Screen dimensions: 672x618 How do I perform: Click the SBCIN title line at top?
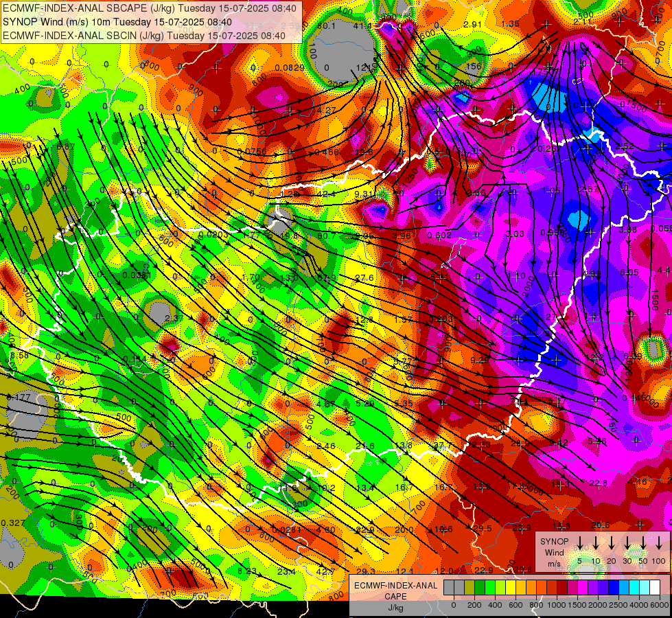(144, 36)
